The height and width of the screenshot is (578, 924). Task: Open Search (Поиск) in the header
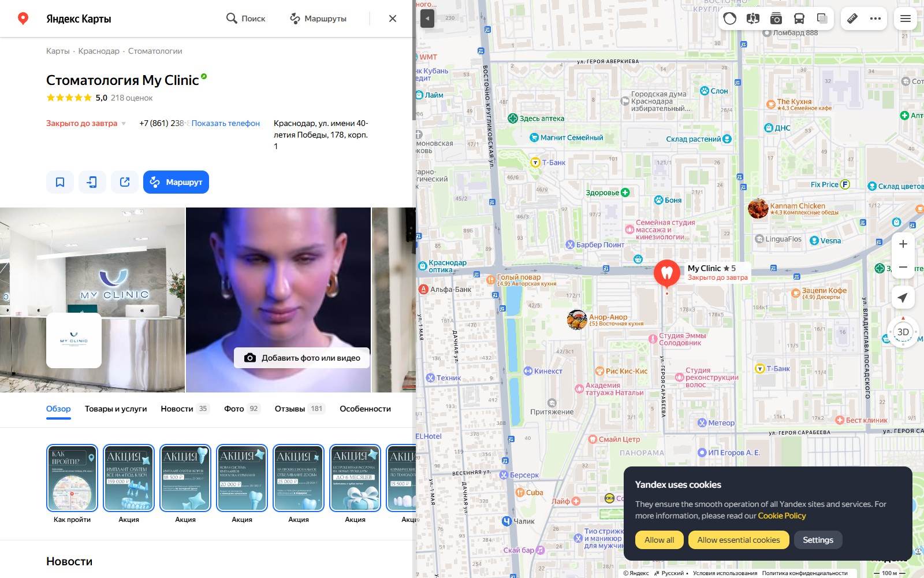click(x=246, y=18)
